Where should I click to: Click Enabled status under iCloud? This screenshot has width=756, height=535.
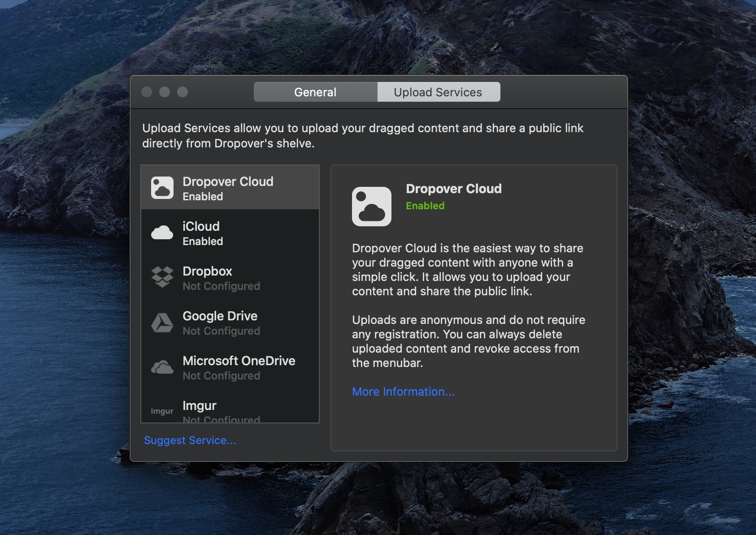point(203,242)
